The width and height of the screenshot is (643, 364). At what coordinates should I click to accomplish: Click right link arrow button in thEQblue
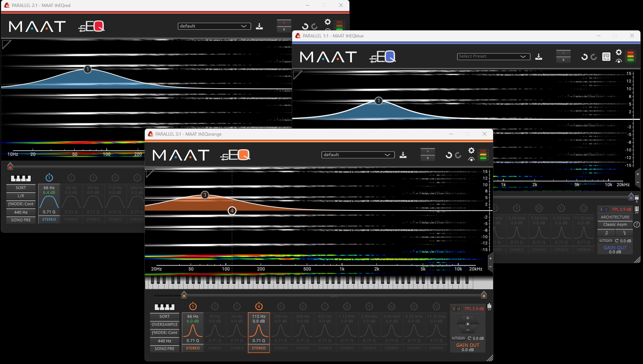[x=624, y=233]
